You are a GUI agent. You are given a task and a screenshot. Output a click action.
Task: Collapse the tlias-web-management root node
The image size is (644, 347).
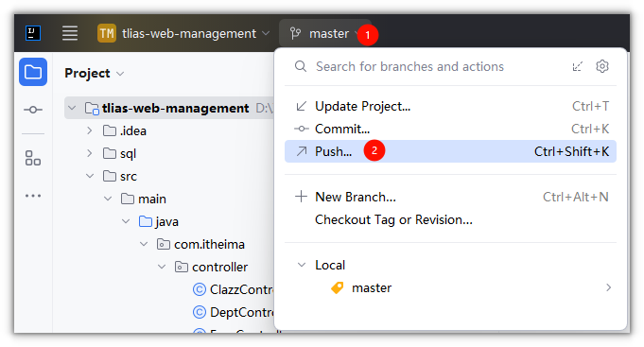click(x=72, y=108)
